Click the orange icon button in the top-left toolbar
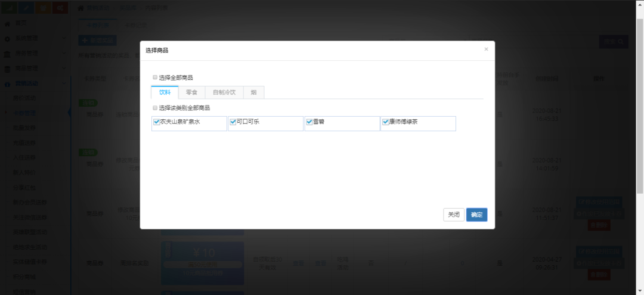 point(43,7)
